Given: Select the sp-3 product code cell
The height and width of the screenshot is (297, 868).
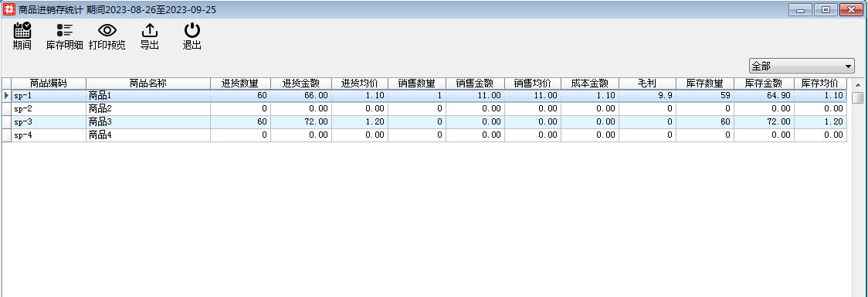Looking at the screenshot, I should point(49,122).
